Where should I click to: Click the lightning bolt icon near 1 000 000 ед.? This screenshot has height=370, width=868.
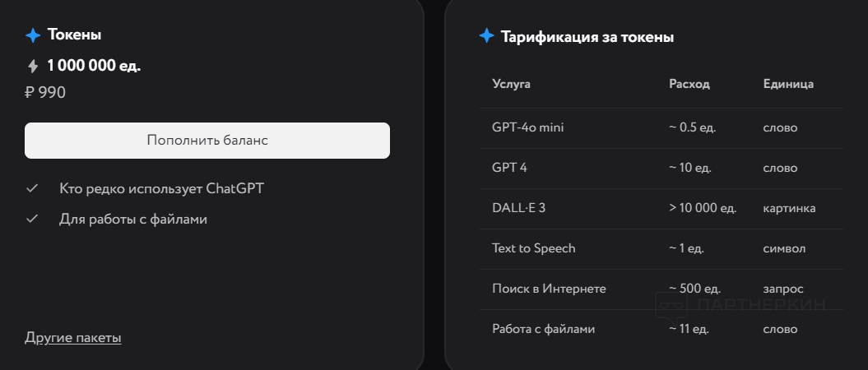(x=33, y=67)
